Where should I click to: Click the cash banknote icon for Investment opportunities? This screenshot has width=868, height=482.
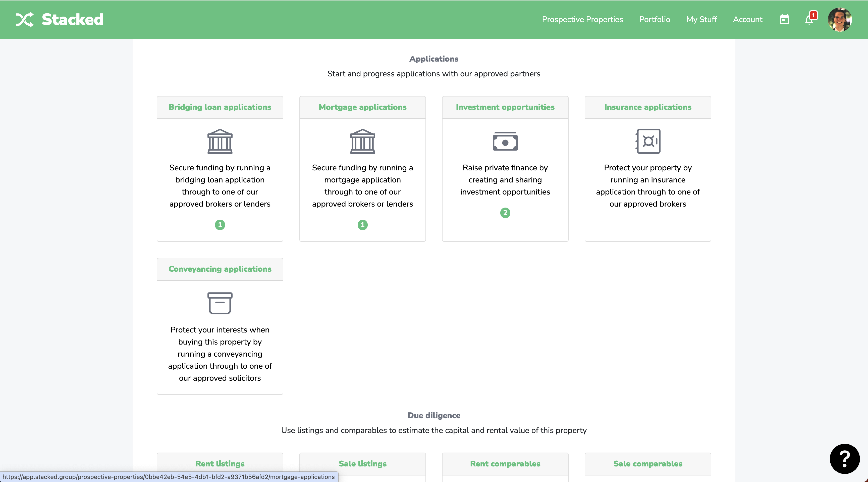pyautogui.click(x=505, y=141)
